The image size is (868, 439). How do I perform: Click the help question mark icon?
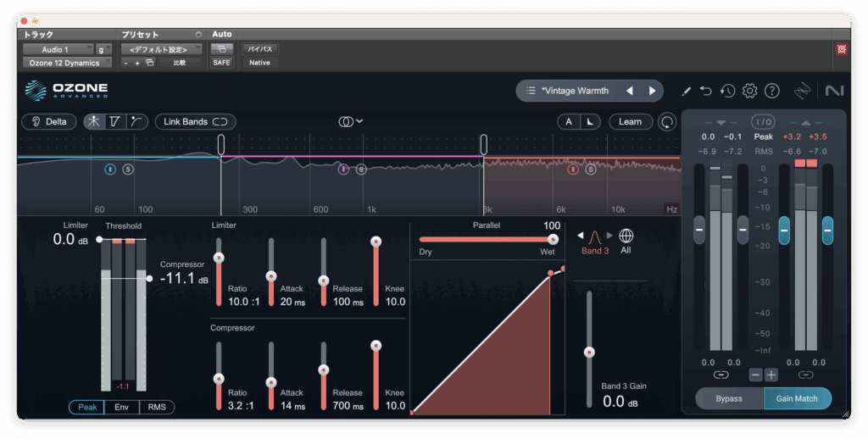coord(771,91)
